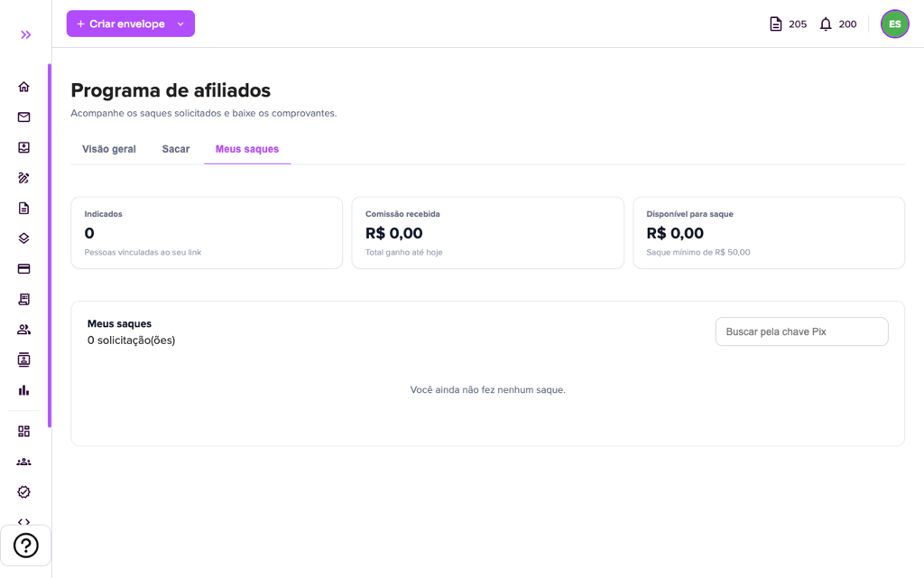
Task: Switch to the Sacar tab
Action: point(176,149)
